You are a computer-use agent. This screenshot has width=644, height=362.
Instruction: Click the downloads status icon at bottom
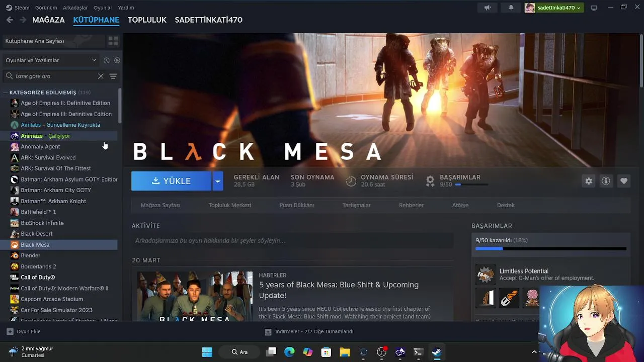pos(268,332)
